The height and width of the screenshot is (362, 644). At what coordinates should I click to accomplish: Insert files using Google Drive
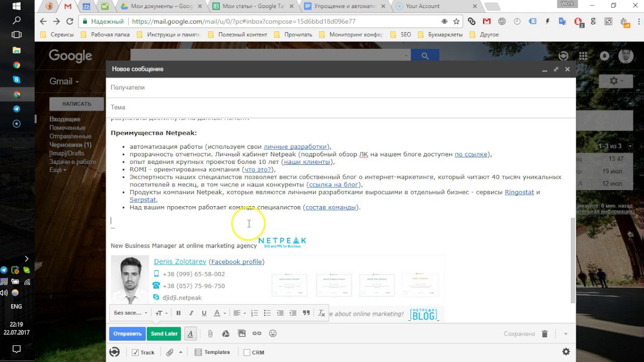226,333
